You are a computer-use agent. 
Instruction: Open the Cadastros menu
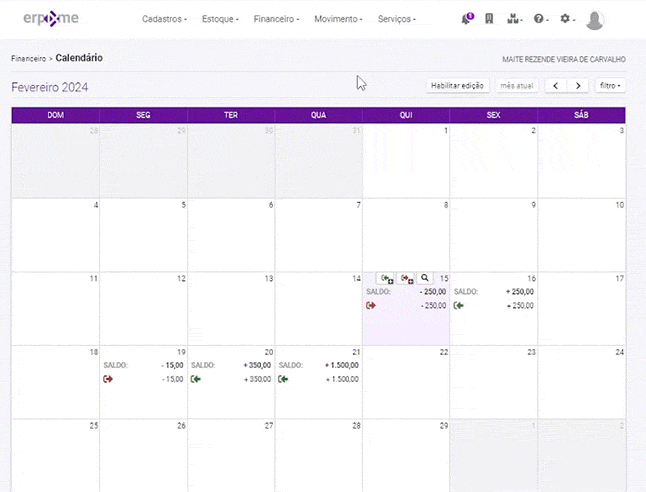[x=164, y=19]
